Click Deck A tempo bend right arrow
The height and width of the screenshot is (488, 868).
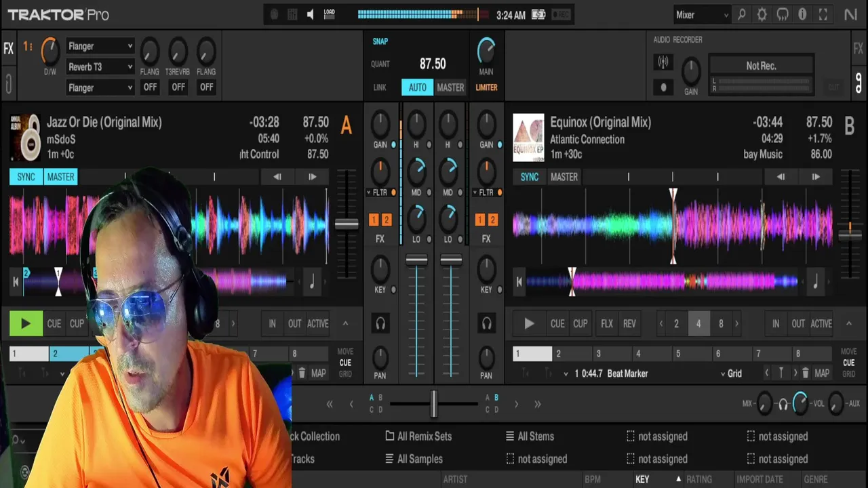click(312, 177)
